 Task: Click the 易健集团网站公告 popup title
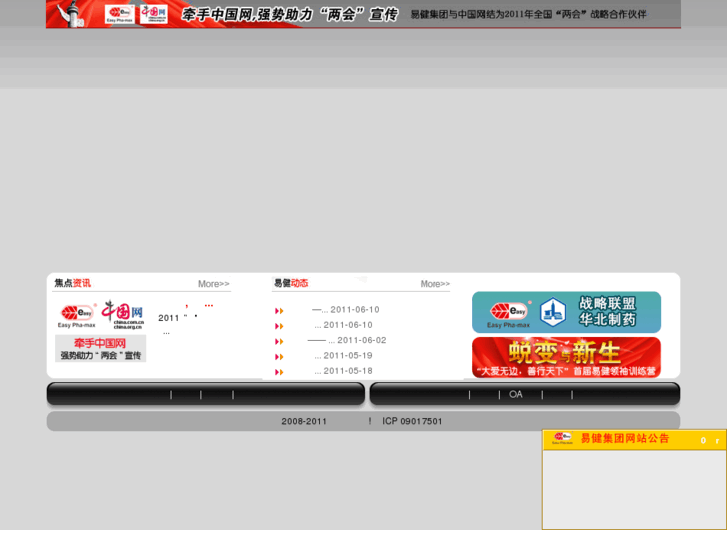click(625, 438)
